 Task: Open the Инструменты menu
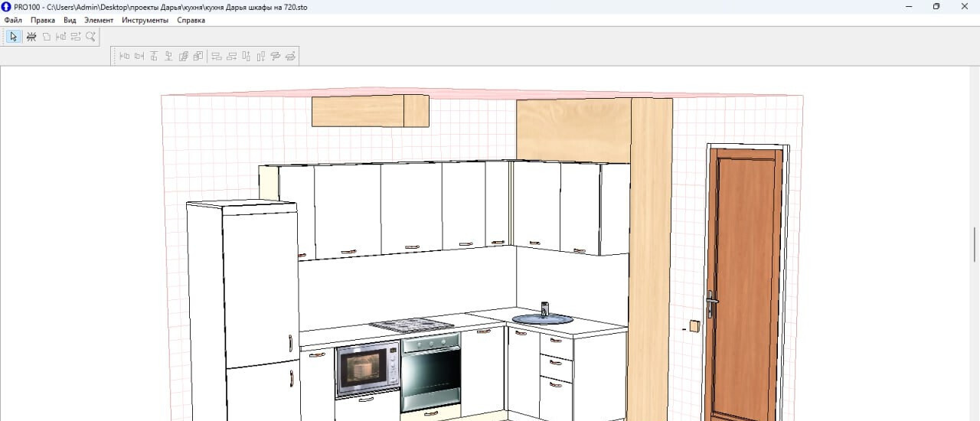[145, 21]
